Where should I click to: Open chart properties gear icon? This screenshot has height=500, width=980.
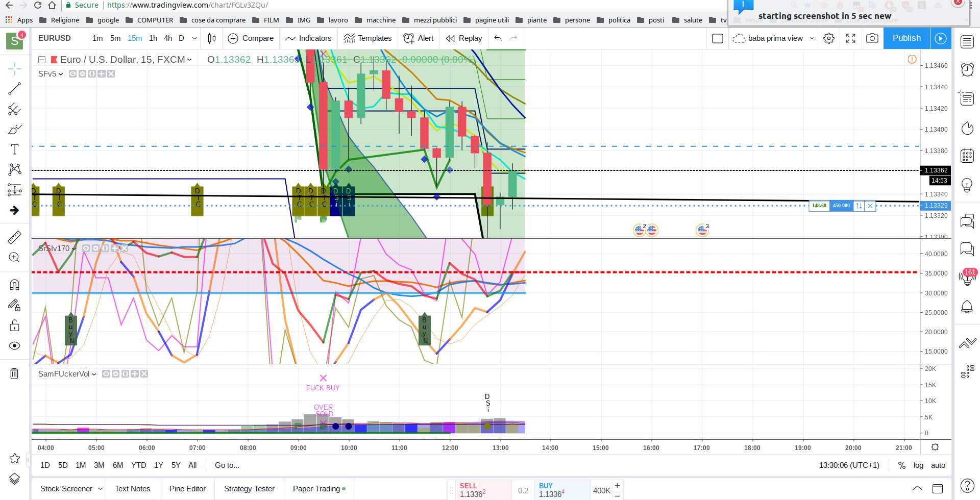pyautogui.click(x=829, y=38)
